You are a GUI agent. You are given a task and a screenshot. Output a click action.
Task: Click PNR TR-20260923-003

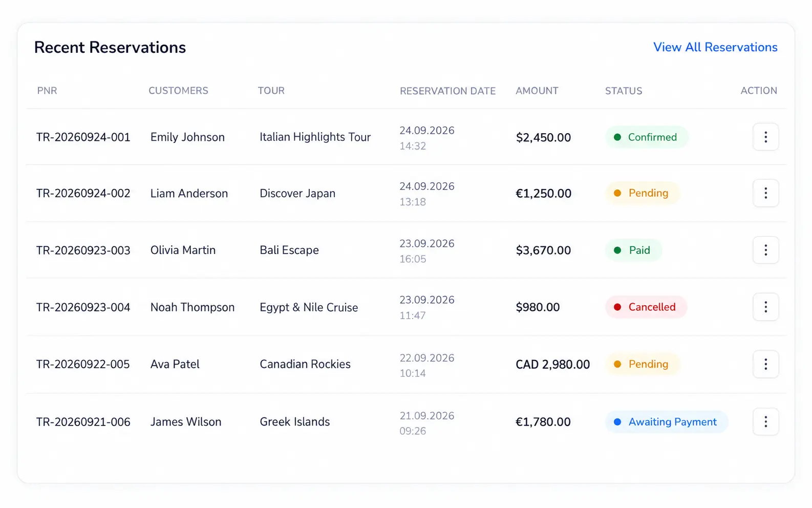coord(83,250)
